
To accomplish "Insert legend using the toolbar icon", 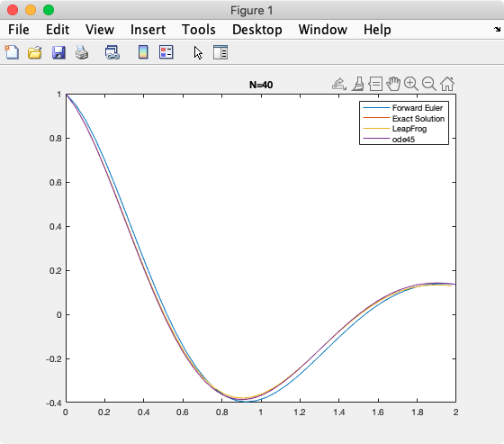I will pyautogui.click(x=166, y=52).
